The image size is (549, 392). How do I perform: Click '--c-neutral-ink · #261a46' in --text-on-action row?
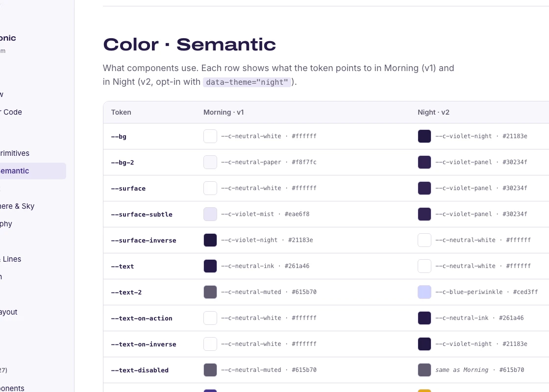(480, 318)
